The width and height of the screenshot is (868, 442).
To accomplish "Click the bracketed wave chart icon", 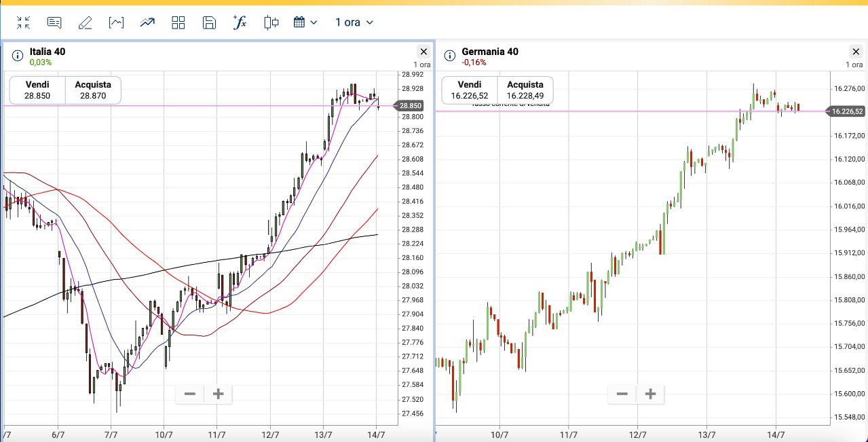I will point(116,22).
